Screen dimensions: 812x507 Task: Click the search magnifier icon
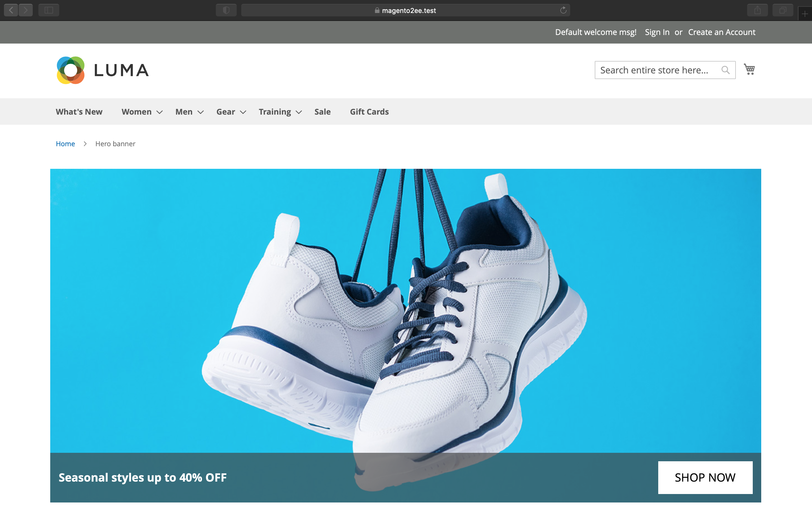[x=725, y=70]
